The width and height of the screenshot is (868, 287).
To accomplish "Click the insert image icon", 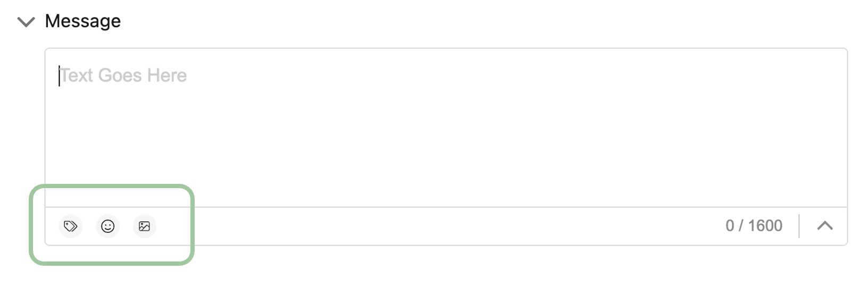I will point(144,226).
